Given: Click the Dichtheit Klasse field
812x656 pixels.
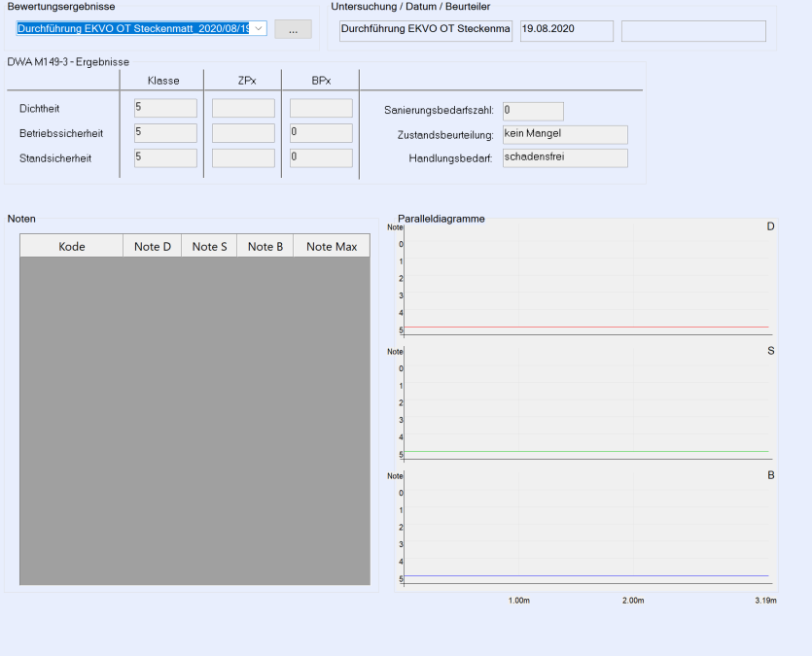Looking at the screenshot, I should [x=165, y=108].
